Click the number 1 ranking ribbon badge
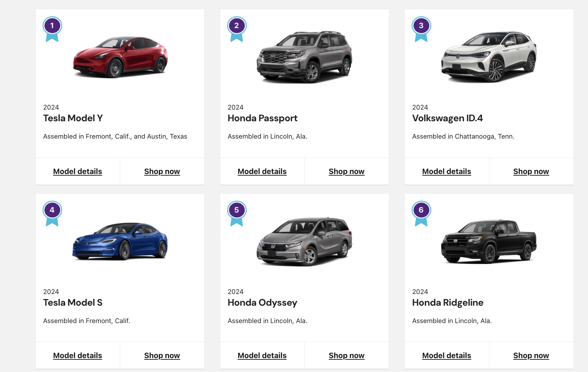The width and height of the screenshot is (588, 372). 52,28
